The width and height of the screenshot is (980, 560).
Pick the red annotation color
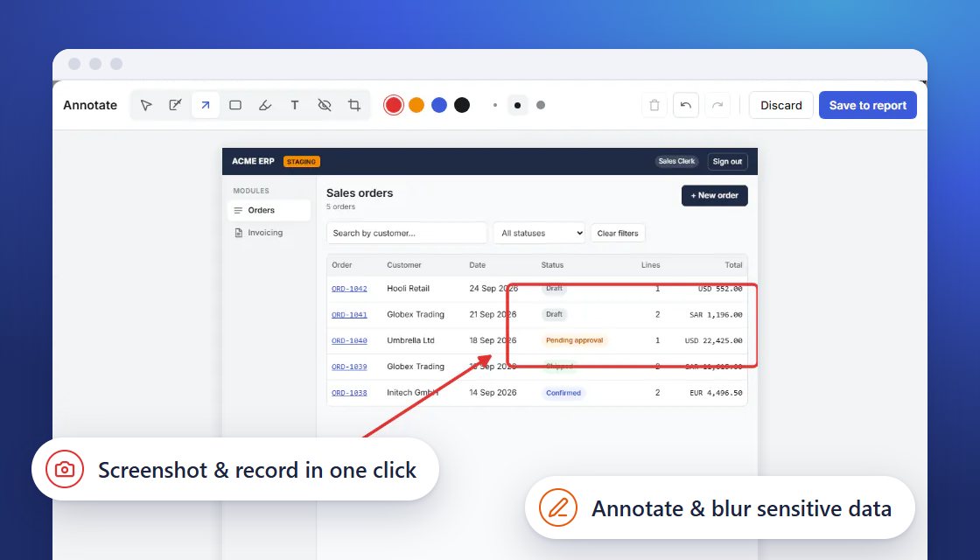point(393,105)
